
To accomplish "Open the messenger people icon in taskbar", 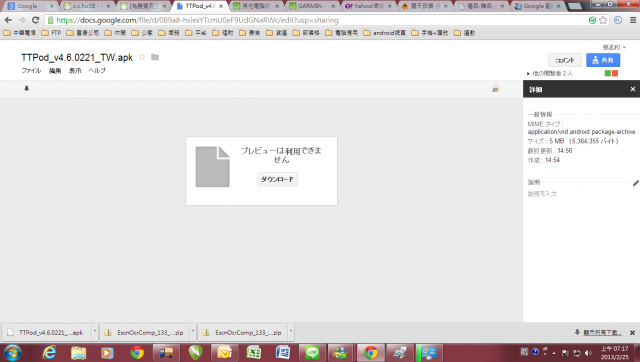I will [340, 353].
